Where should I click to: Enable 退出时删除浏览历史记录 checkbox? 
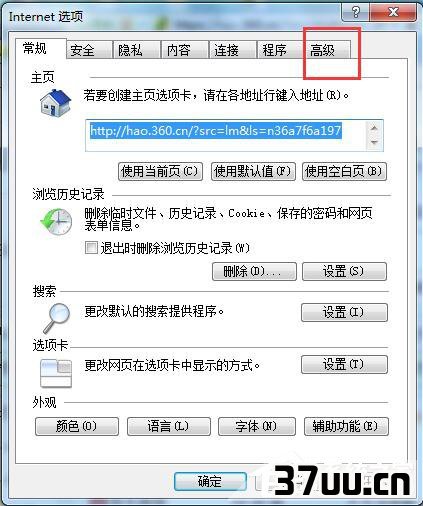tap(91, 248)
